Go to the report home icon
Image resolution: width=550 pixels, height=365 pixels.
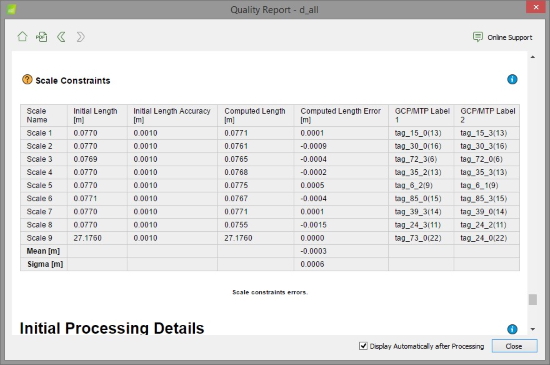[22, 36]
